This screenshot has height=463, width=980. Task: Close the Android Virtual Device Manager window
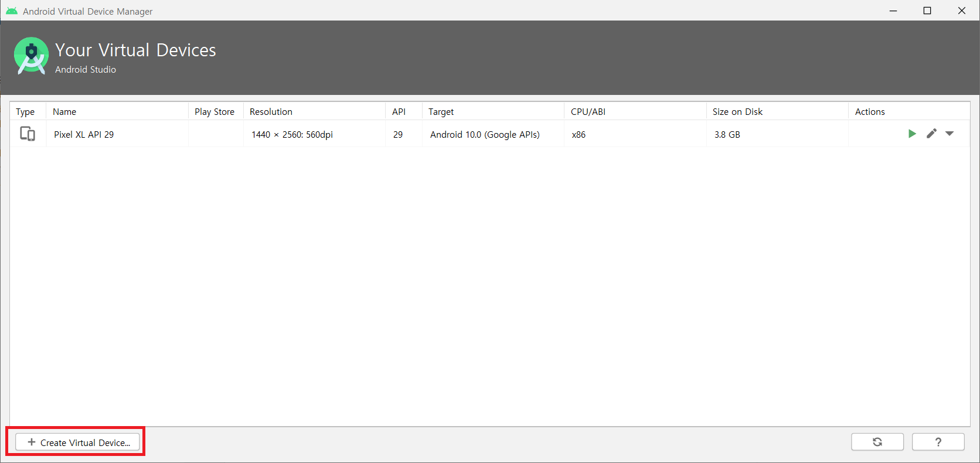pos(962,11)
